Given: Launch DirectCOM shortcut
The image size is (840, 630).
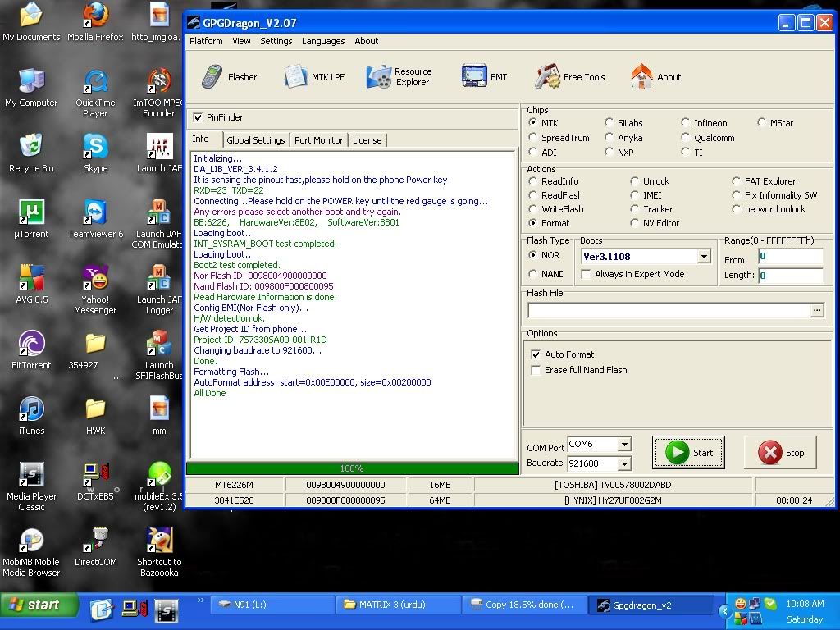Looking at the screenshot, I should pyautogui.click(x=95, y=547).
